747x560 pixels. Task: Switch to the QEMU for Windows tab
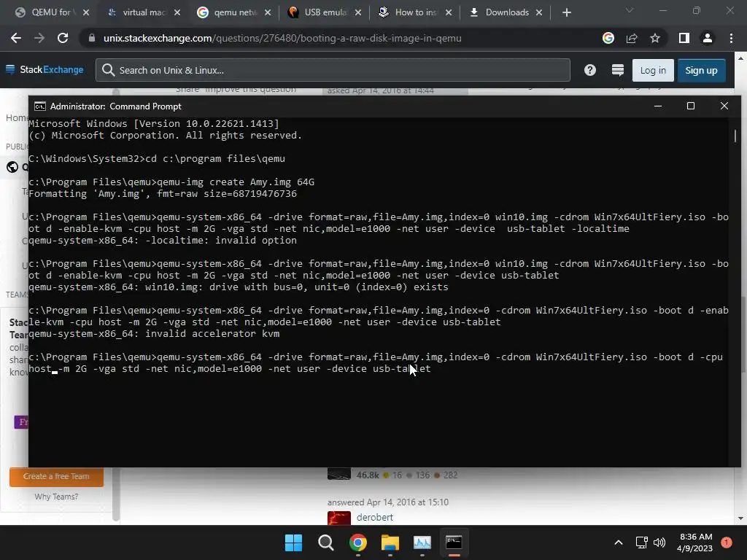pos(51,12)
